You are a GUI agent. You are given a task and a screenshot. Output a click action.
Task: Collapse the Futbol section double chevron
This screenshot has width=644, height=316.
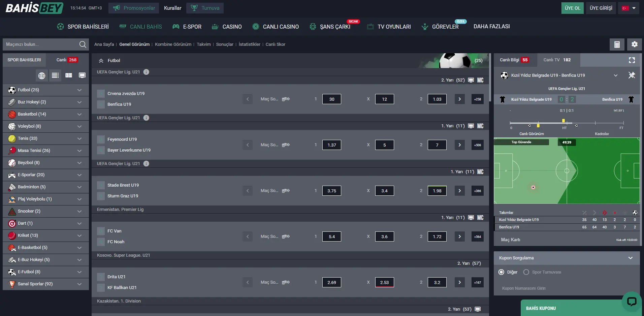click(101, 61)
